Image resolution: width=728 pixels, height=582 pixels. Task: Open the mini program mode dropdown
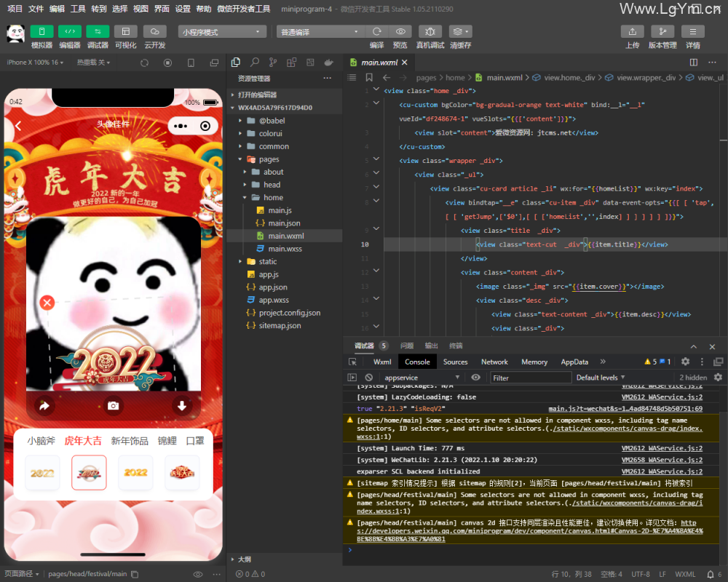tap(222, 32)
